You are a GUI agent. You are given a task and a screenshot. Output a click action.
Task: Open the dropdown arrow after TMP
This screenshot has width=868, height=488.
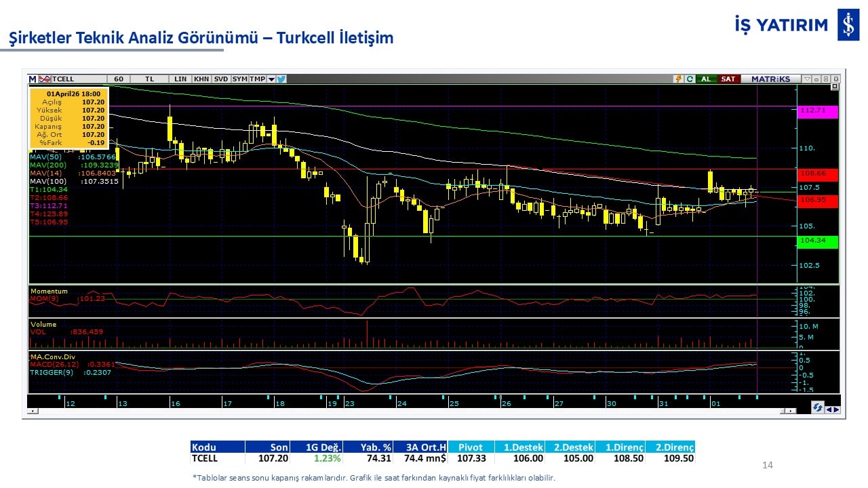(x=271, y=79)
